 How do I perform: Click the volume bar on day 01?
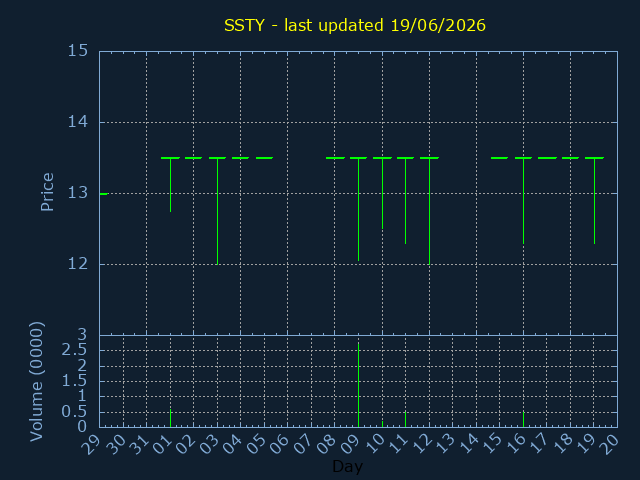click(x=171, y=418)
